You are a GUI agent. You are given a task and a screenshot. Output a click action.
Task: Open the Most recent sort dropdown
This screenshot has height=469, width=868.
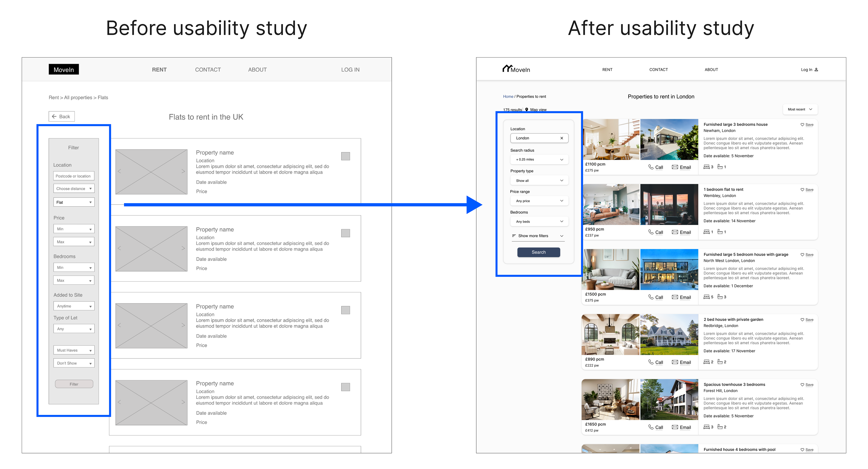click(x=800, y=109)
